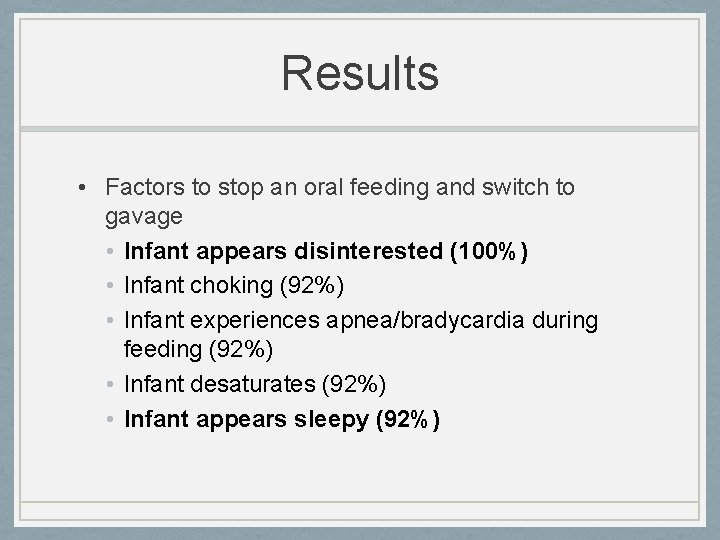Click the '(100%)' percentage value

pyautogui.click(x=490, y=251)
